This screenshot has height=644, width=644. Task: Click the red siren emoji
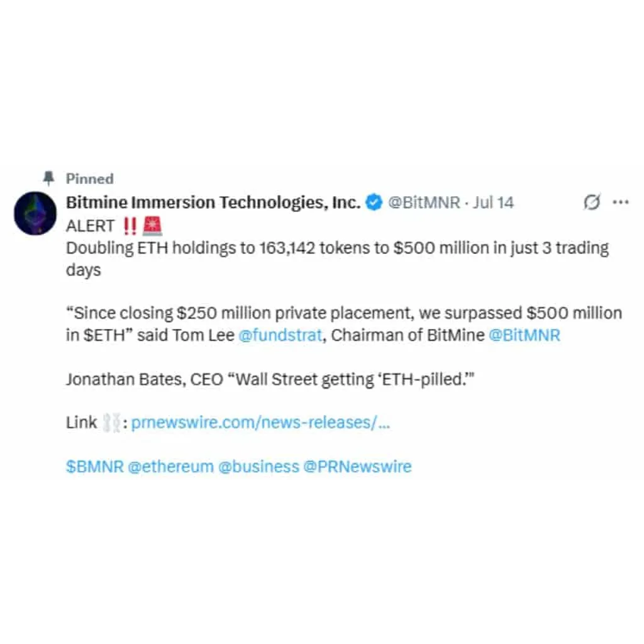(x=152, y=226)
